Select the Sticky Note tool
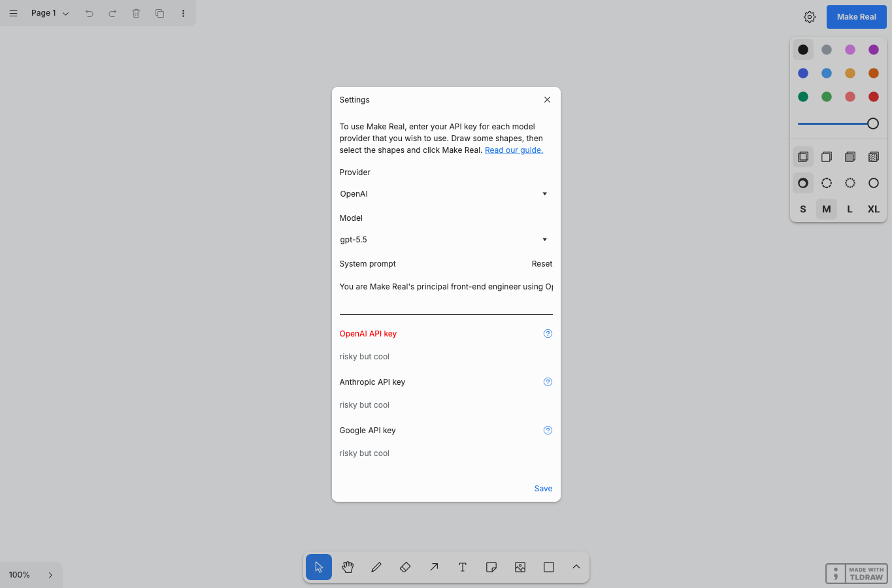 click(491, 567)
